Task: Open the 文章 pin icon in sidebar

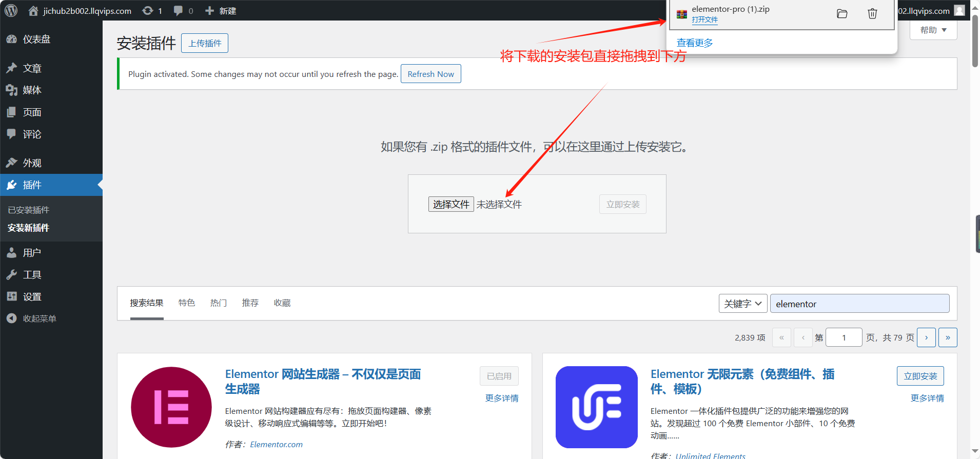Action: coord(11,68)
